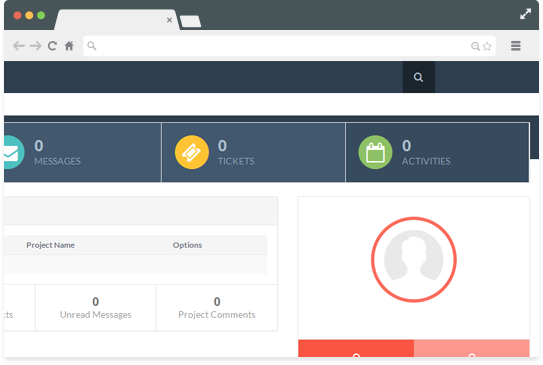Reload the page with the refresh icon
Viewport: 543px width, 365px height.
click(x=52, y=46)
